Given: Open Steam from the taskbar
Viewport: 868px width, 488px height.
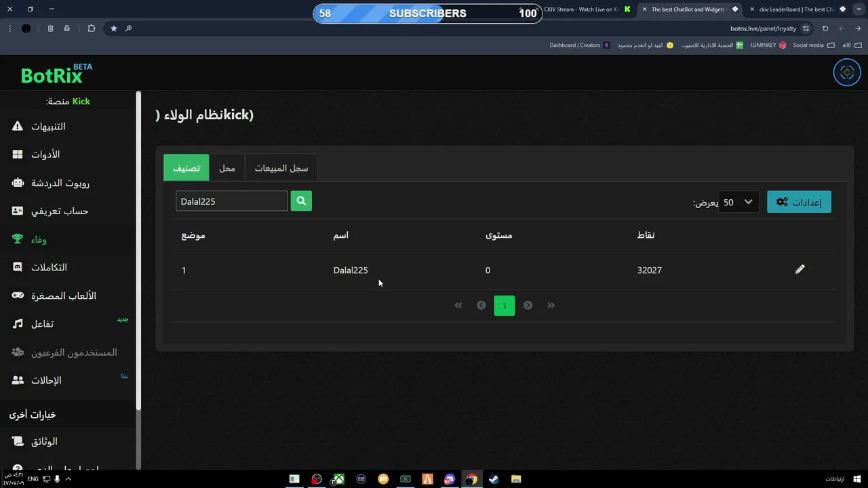Looking at the screenshot, I should click(494, 479).
